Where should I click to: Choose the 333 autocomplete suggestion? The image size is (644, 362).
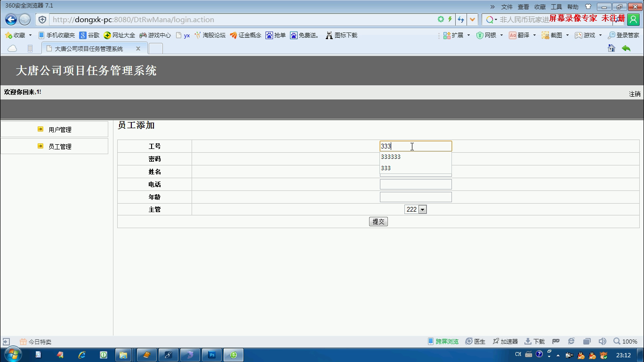[x=416, y=168]
